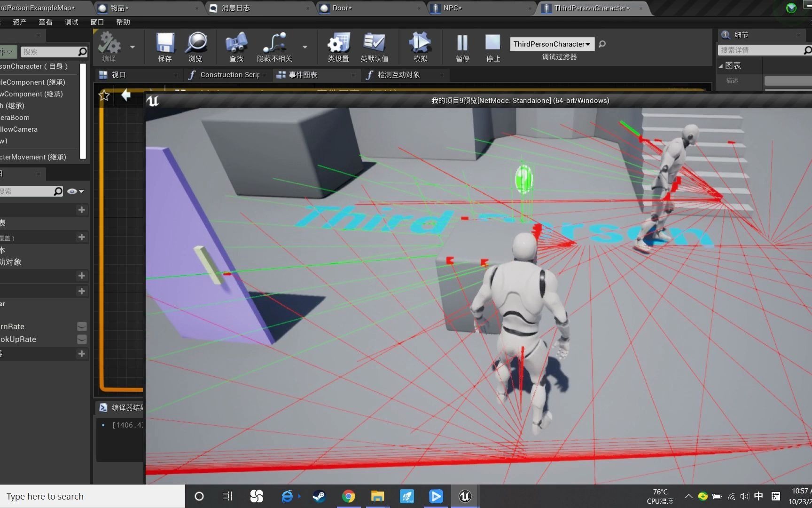
Task: Save the ThirdPersonCharacter blueprint
Action: click(164, 46)
